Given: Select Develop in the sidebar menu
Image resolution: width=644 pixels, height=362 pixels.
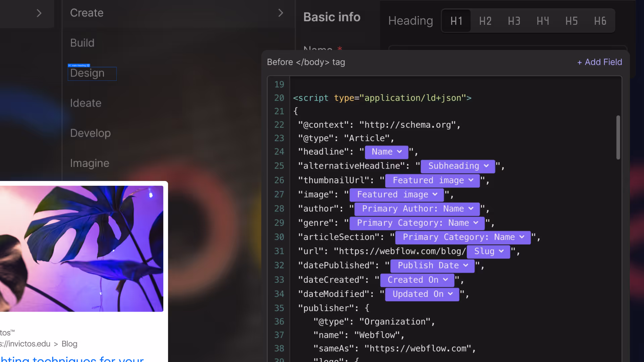Looking at the screenshot, I should click(x=90, y=133).
